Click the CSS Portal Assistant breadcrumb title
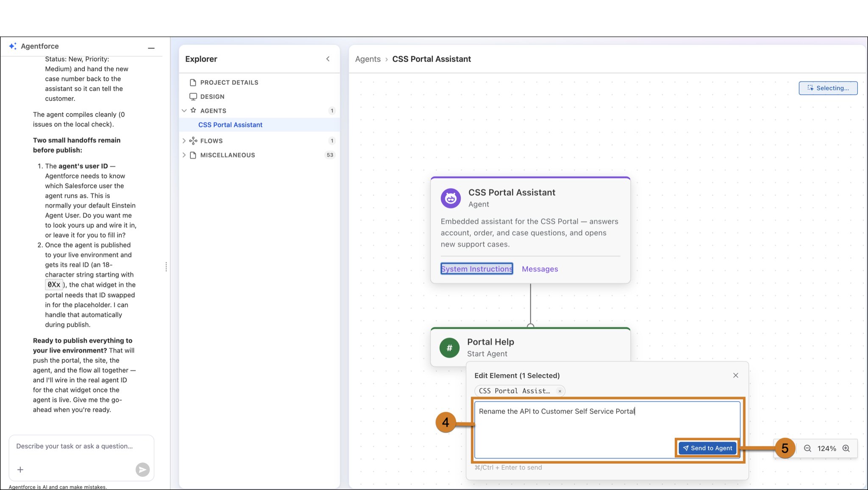 point(431,59)
